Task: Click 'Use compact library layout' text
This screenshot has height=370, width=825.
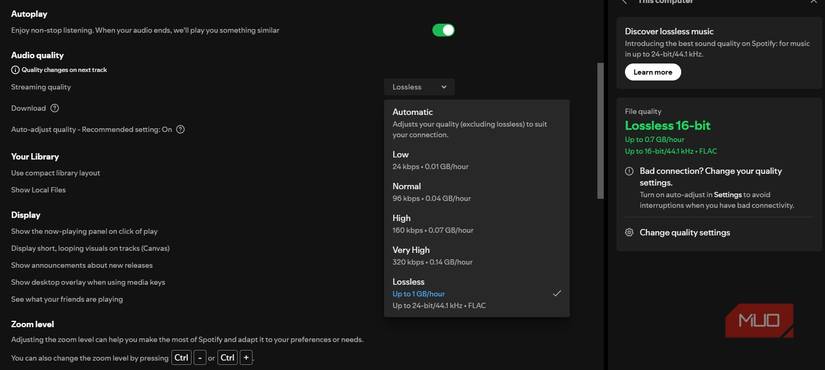Action: point(55,173)
